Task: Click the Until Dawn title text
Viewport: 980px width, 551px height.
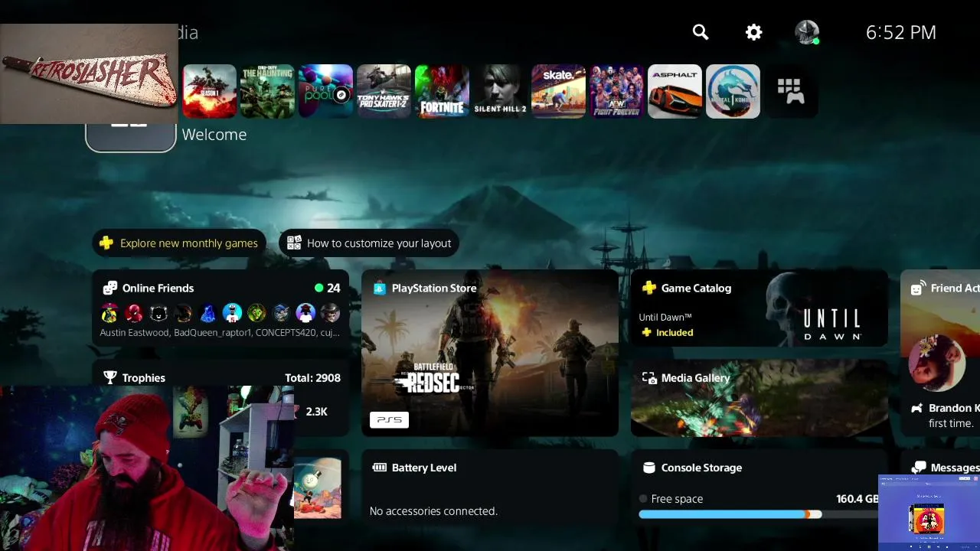Action: (665, 317)
